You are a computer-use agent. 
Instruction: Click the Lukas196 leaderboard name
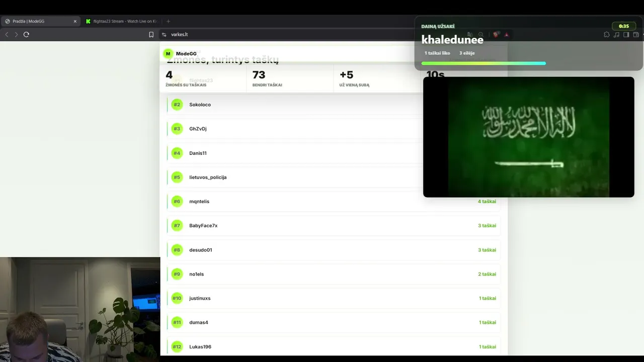[x=200, y=346]
